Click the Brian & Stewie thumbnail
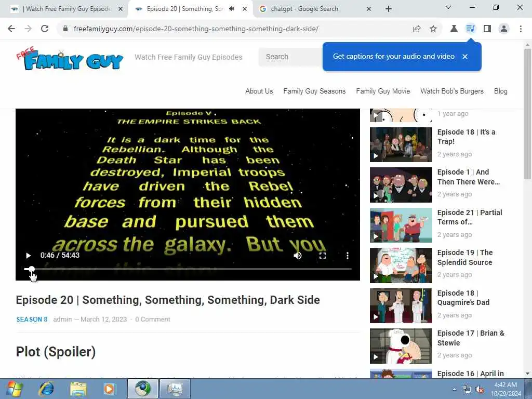The width and height of the screenshot is (532, 399). (401, 346)
